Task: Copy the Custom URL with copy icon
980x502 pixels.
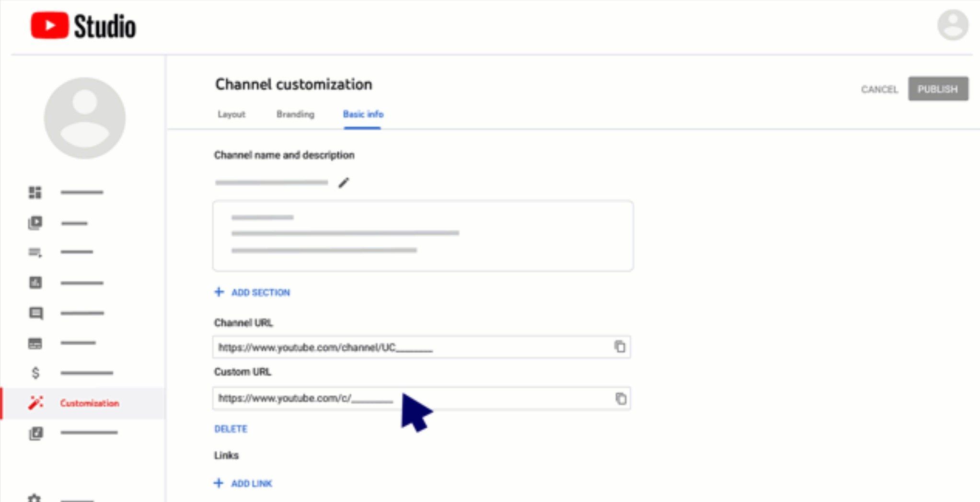Action: point(621,398)
